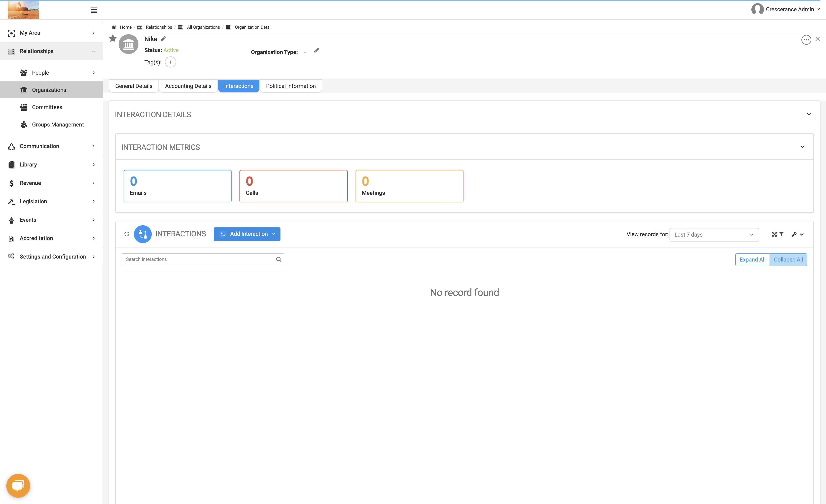Click Expand All button

(x=752, y=260)
